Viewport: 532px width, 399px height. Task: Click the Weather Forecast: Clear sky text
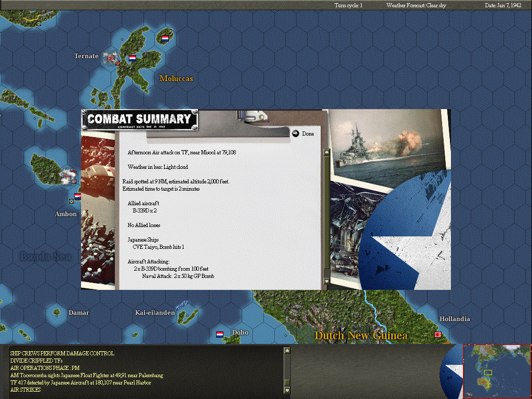pos(416,5)
